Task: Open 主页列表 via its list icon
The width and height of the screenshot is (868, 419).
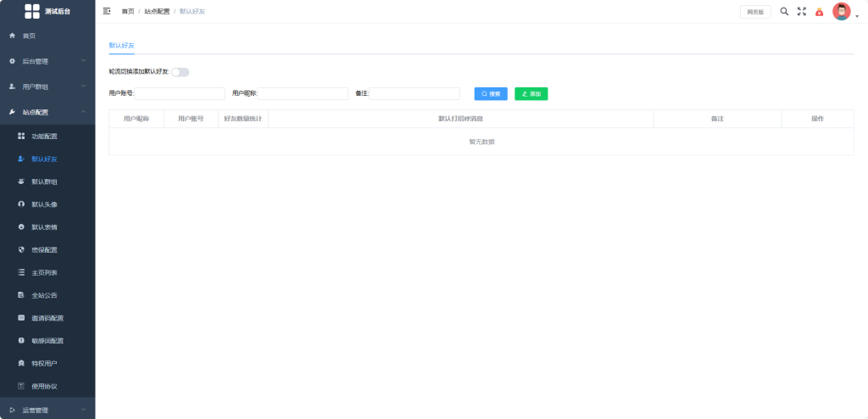Action: point(21,272)
